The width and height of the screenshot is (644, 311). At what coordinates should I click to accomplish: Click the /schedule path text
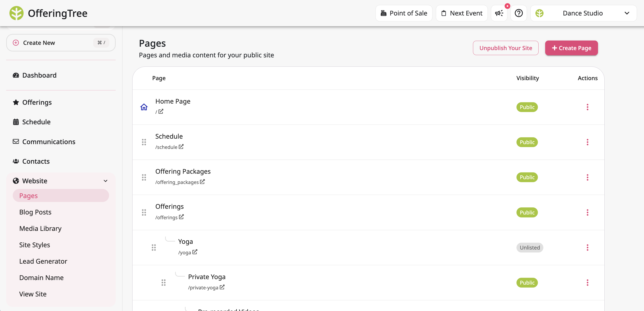pyautogui.click(x=166, y=147)
